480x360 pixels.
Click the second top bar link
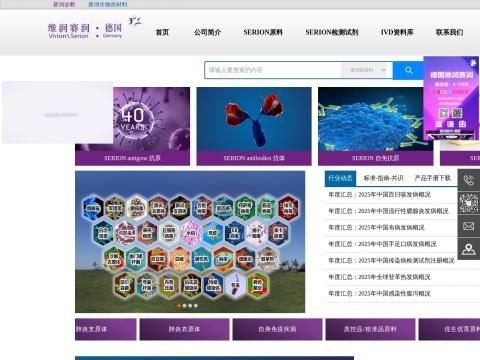coord(107,4)
